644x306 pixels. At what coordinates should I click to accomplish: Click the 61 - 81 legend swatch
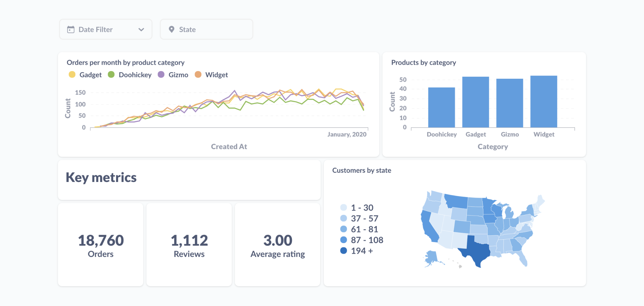point(344,229)
